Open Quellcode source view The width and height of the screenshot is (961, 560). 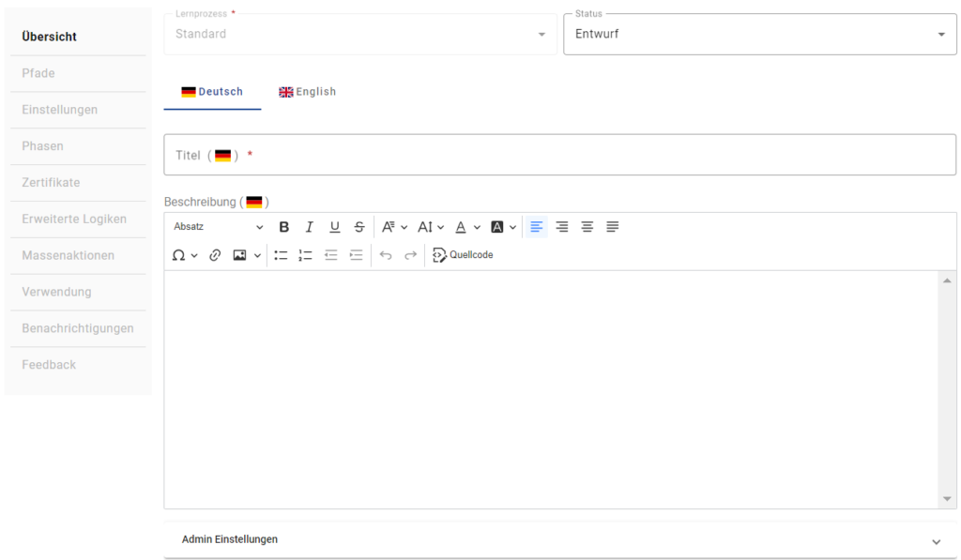click(463, 255)
